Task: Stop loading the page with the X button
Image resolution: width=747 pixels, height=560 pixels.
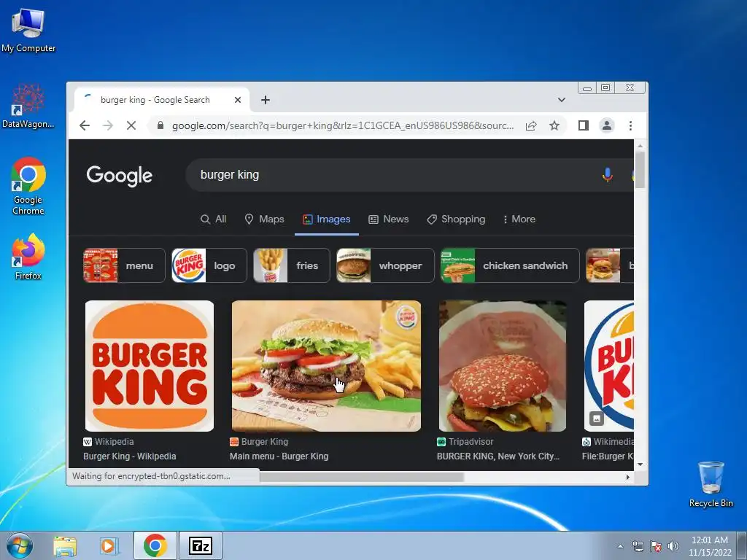Action: point(131,125)
